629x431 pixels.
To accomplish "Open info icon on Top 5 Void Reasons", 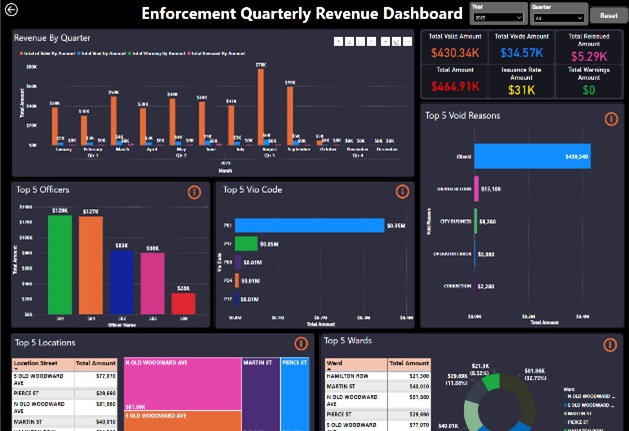I will pos(611,119).
